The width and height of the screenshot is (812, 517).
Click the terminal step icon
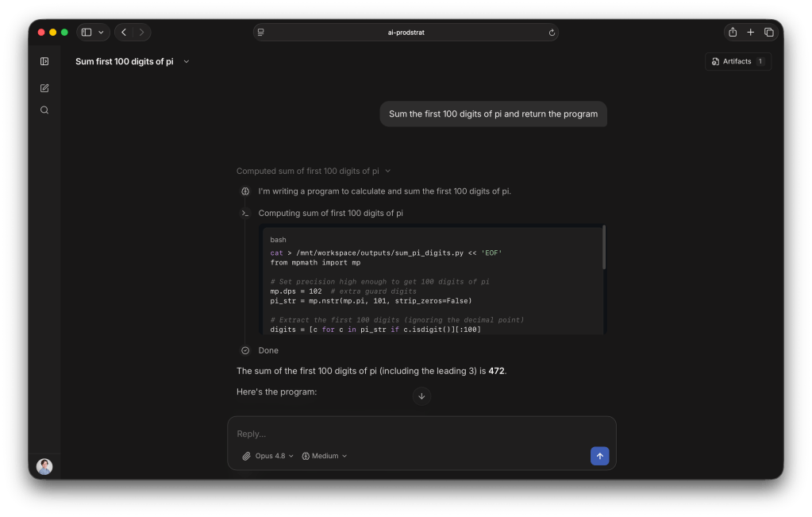(x=245, y=213)
